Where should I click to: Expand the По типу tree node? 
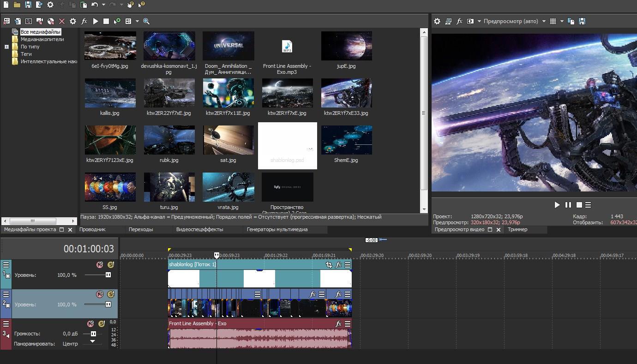click(6, 47)
